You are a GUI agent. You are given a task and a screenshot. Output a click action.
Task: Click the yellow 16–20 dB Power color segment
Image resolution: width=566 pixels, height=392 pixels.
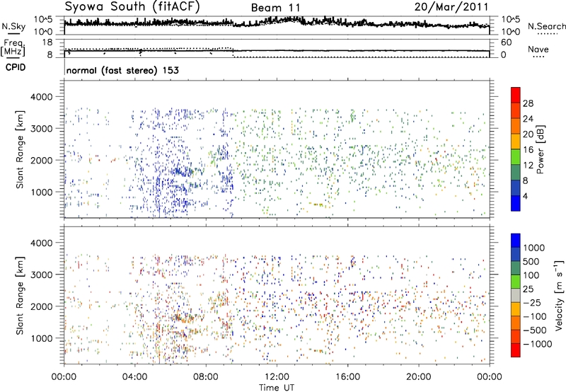tap(516, 141)
